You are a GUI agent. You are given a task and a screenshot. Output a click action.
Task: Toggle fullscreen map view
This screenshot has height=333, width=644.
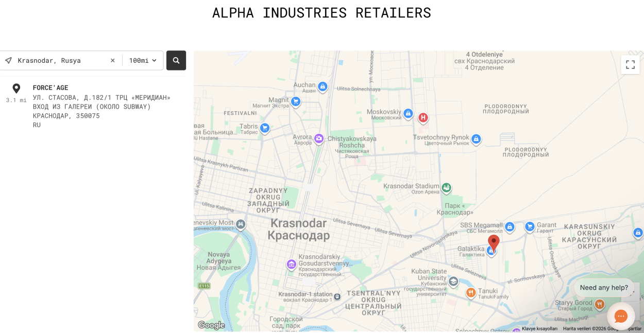[630, 64]
